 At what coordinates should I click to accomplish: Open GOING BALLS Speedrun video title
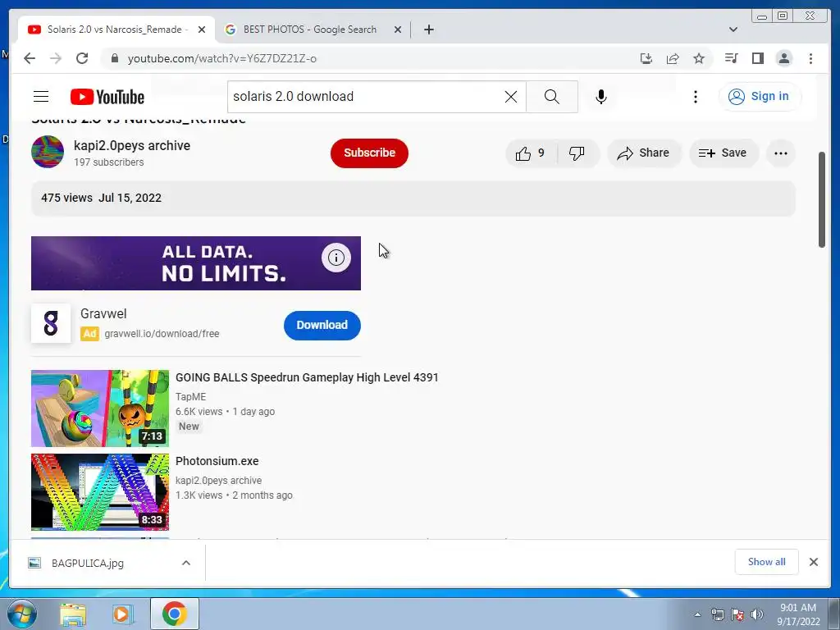point(307,377)
